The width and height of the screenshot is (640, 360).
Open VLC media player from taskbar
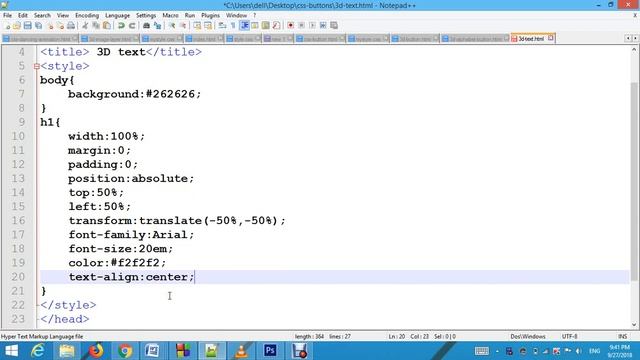[x=241, y=351]
